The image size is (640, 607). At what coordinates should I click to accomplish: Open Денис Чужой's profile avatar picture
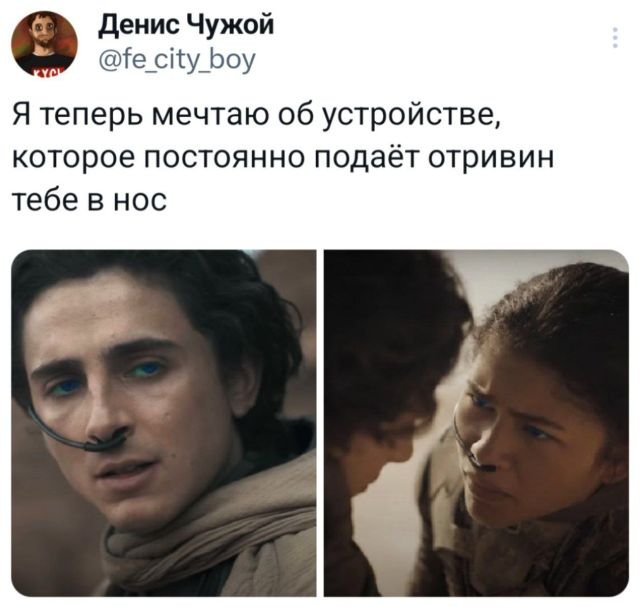tap(44, 43)
